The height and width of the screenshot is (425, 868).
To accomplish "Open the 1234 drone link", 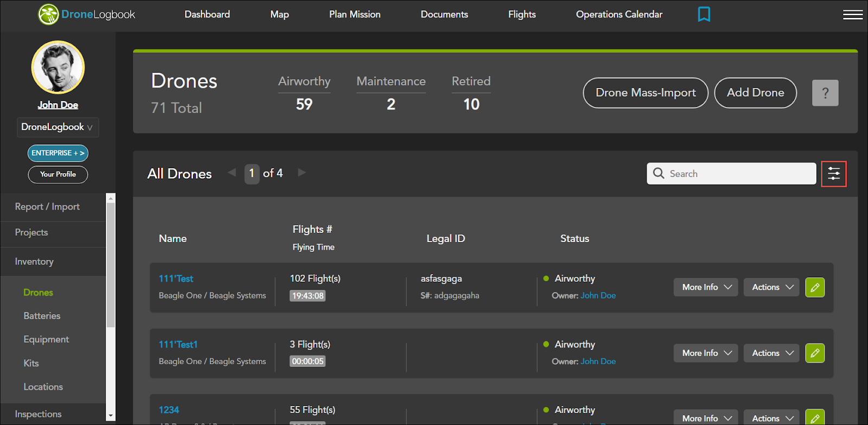I will tap(169, 410).
